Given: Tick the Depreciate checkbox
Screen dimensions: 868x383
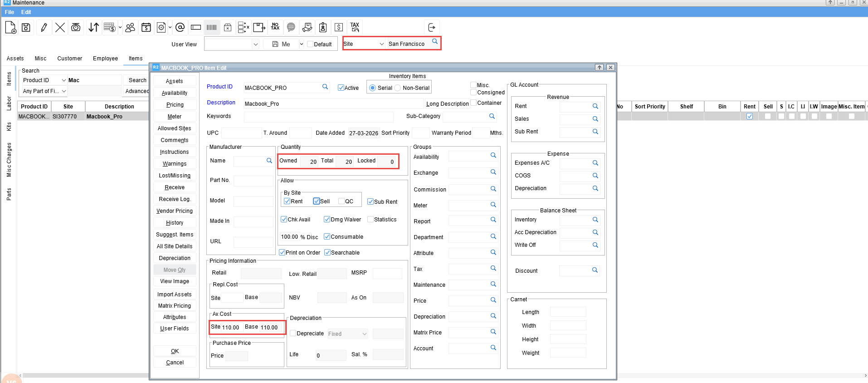Looking at the screenshot, I should click(x=293, y=333).
